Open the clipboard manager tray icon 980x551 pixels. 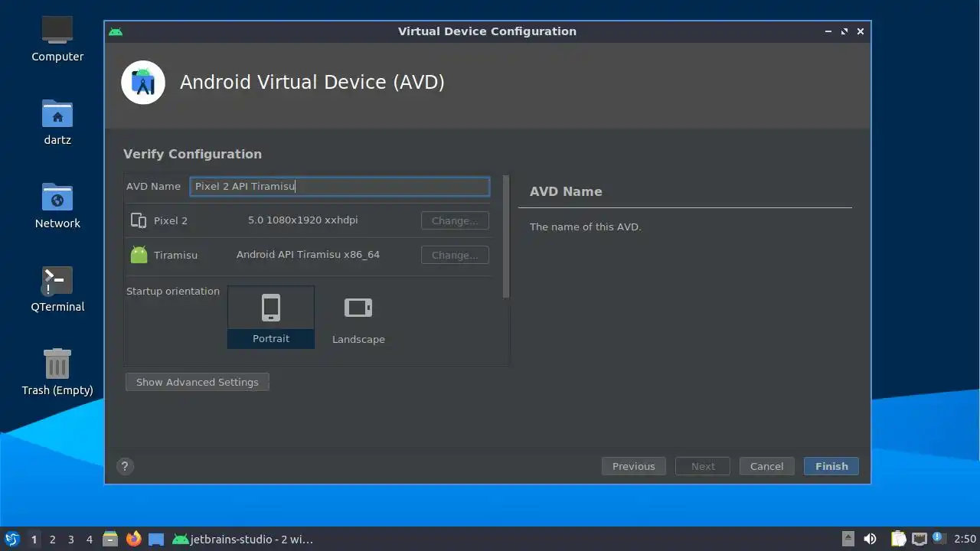click(898, 540)
